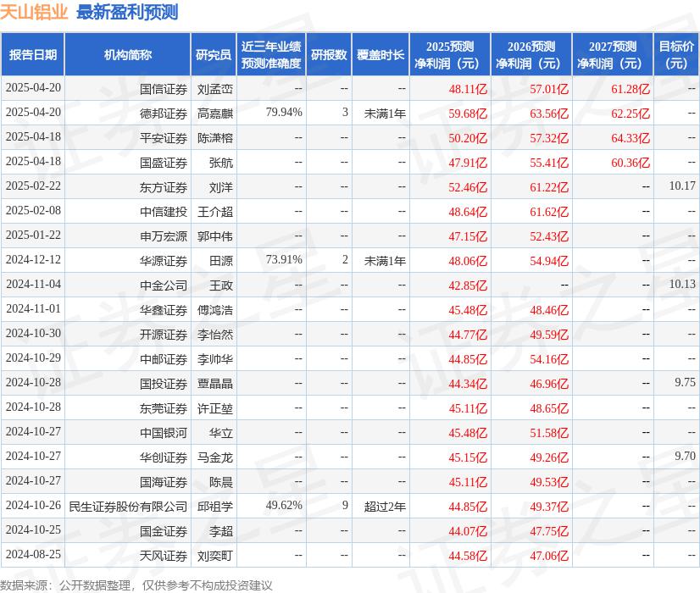This screenshot has height=593, width=700.
Task: Select the 报告日期 column header
Action: [32, 54]
